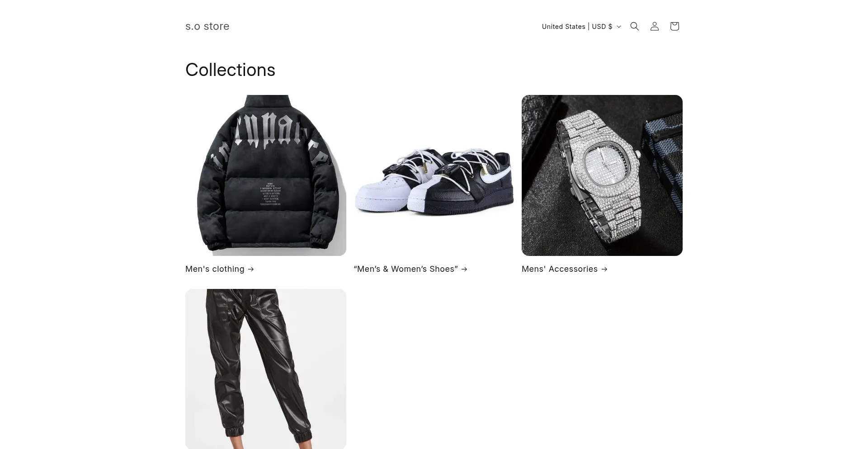The width and height of the screenshot is (868, 449).
Task: Open the account login person icon
Action: pyautogui.click(x=655, y=26)
